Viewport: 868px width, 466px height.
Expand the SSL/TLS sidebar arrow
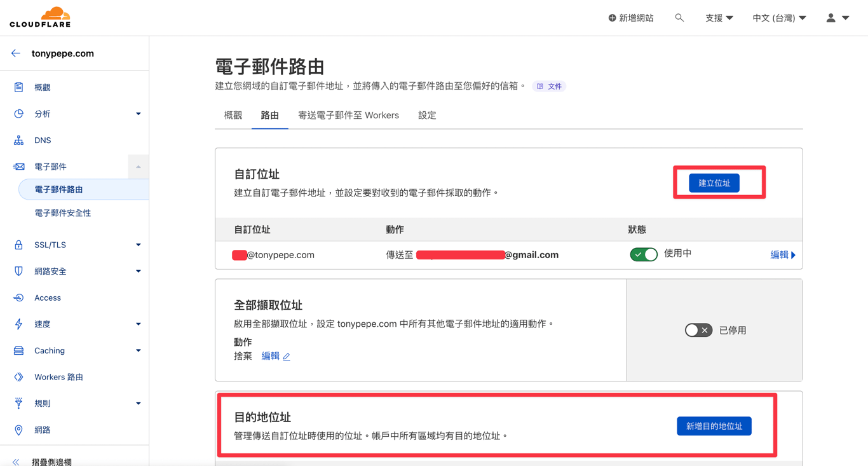pos(138,245)
